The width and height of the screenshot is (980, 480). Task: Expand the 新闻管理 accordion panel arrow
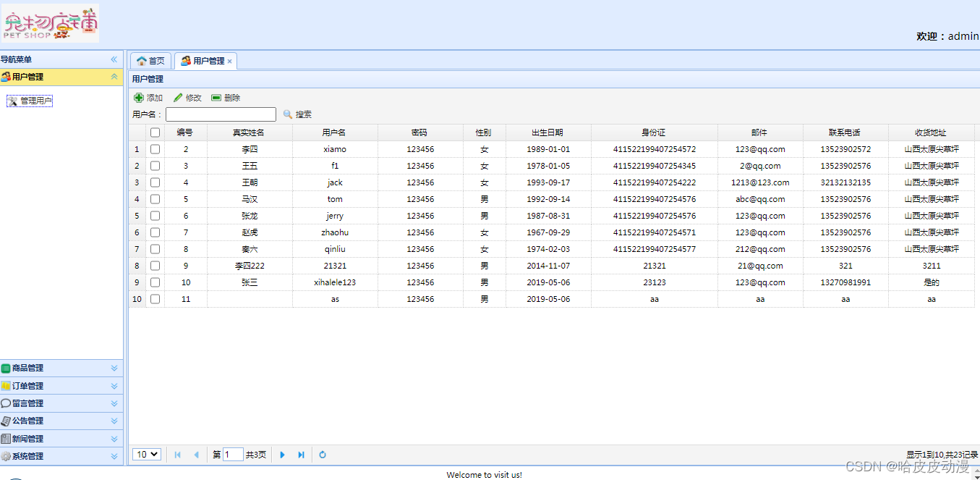coord(114,439)
